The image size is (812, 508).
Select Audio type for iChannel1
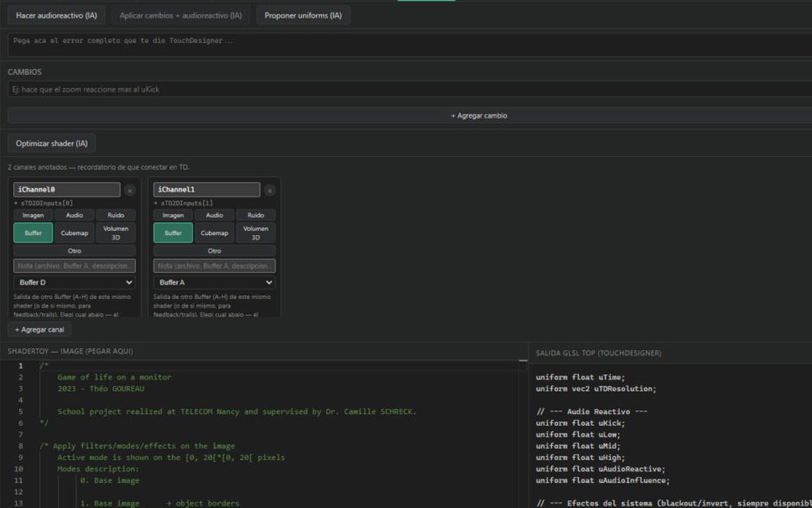(215, 215)
